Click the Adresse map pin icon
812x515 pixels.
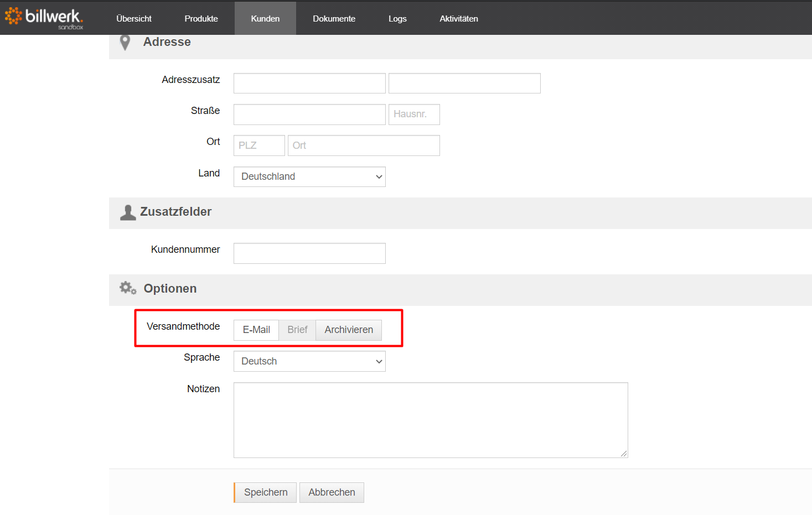[125, 43]
